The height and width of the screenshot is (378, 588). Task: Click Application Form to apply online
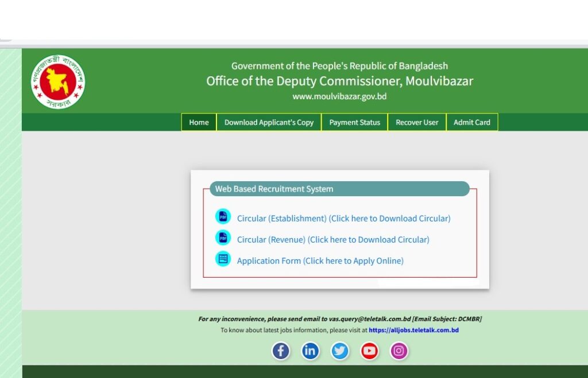coord(320,260)
